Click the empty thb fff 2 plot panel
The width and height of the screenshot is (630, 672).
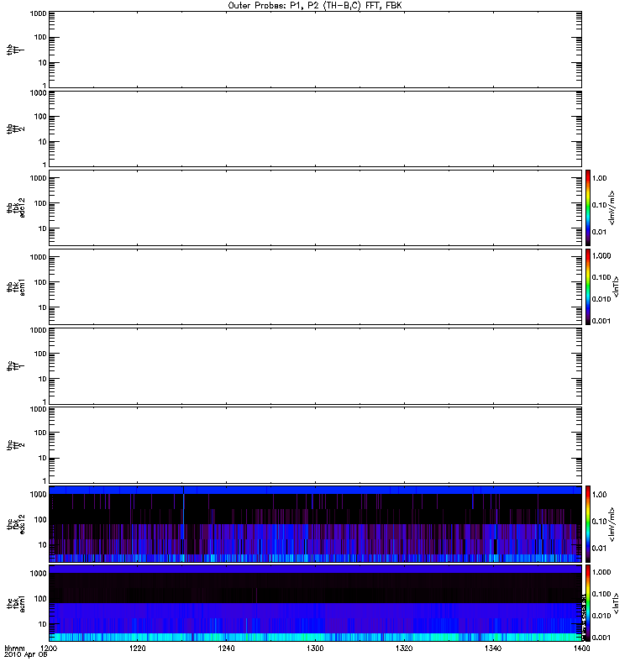pyautogui.click(x=315, y=129)
